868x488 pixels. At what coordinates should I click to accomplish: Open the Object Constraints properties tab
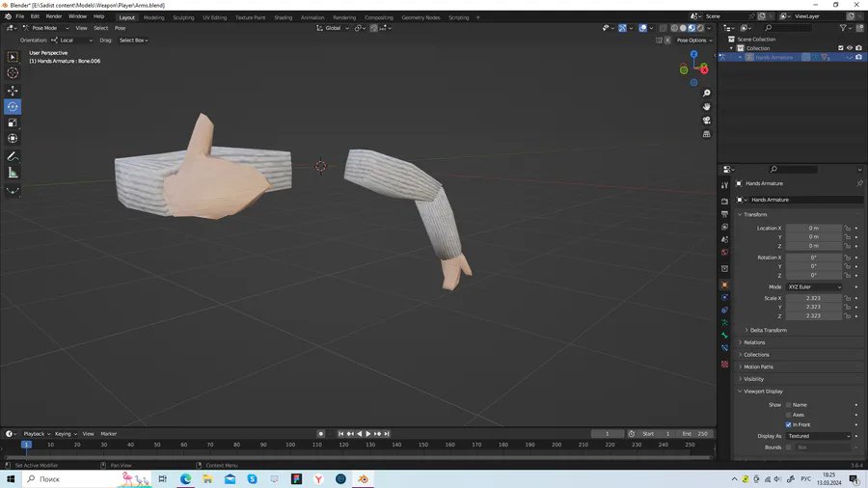click(x=724, y=311)
